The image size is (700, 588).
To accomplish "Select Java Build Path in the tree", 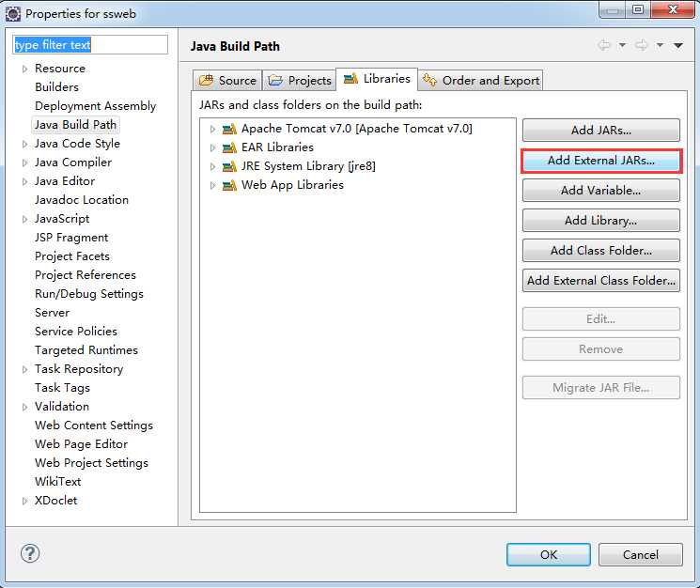I will 75,125.
